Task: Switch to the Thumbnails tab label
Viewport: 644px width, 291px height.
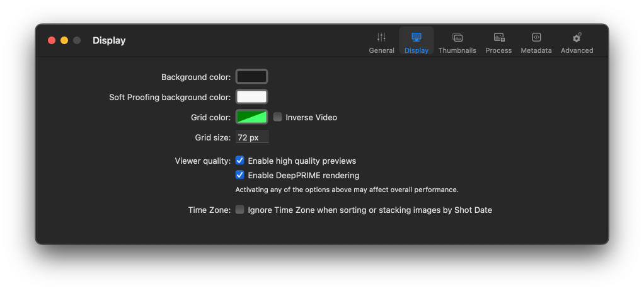Action: 457,50
